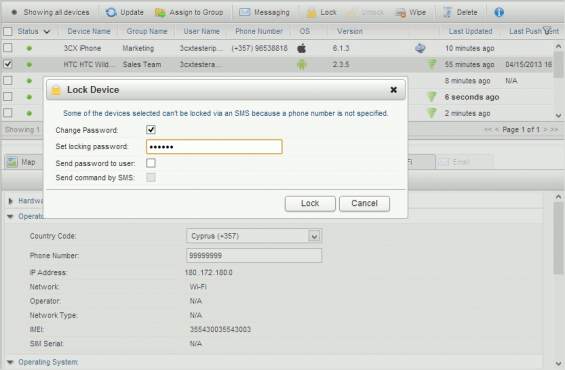Screen dimensions: 565x370
Task: Select the 3CX iPhone row checkbox
Action: click(8, 48)
